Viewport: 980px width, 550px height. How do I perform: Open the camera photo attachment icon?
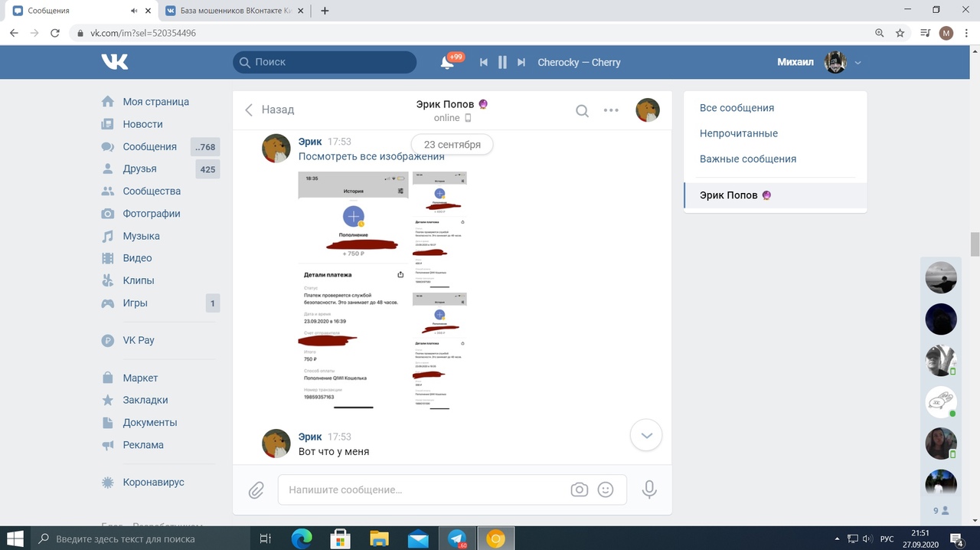click(579, 489)
